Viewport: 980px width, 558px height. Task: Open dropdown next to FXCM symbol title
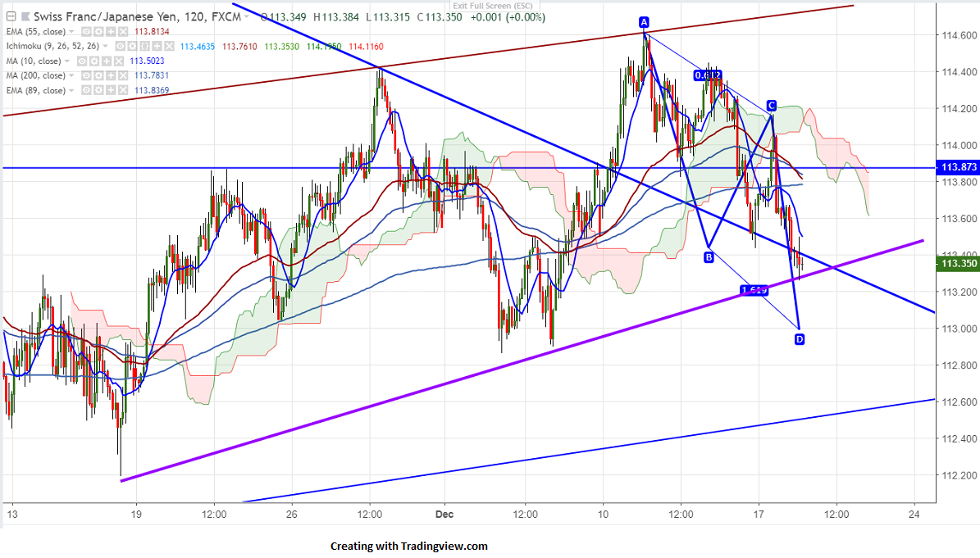pos(246,17)
